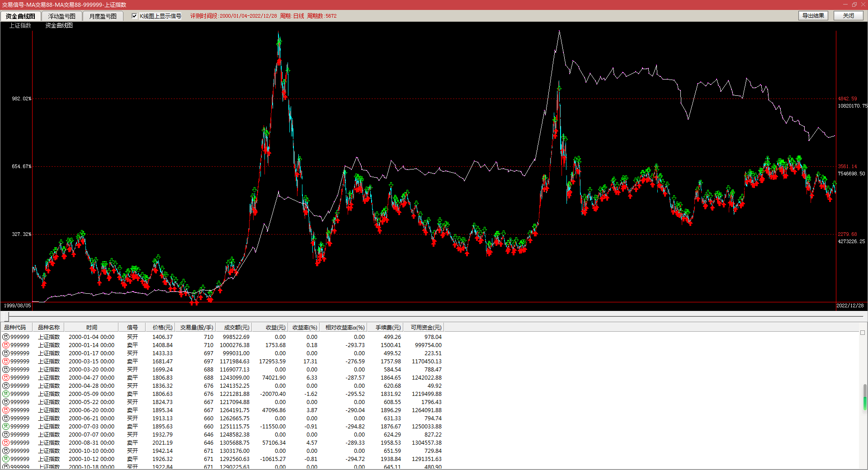This screenshot has width=868, height=470.
Task: Select the time cell 2000-08-31 00:00
Action: pyautogui.click(x=91, y=443)
